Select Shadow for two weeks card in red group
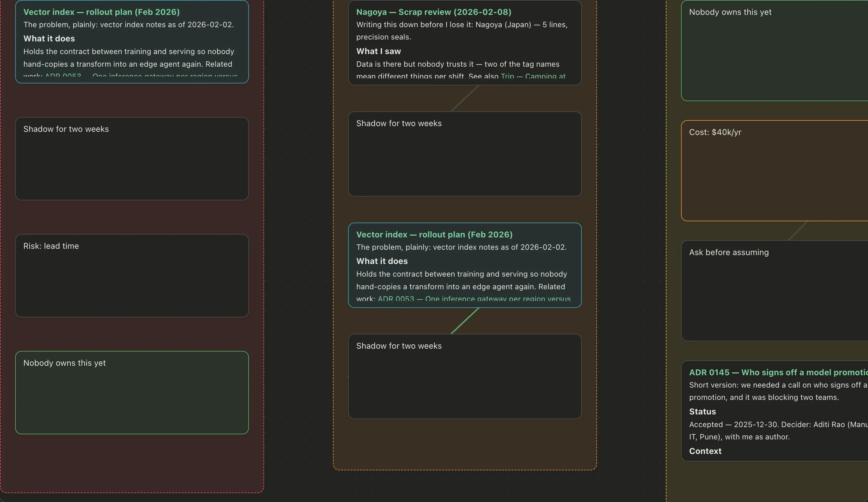The image size is (868, 502). pyautogui.click(x=132, y=159)
